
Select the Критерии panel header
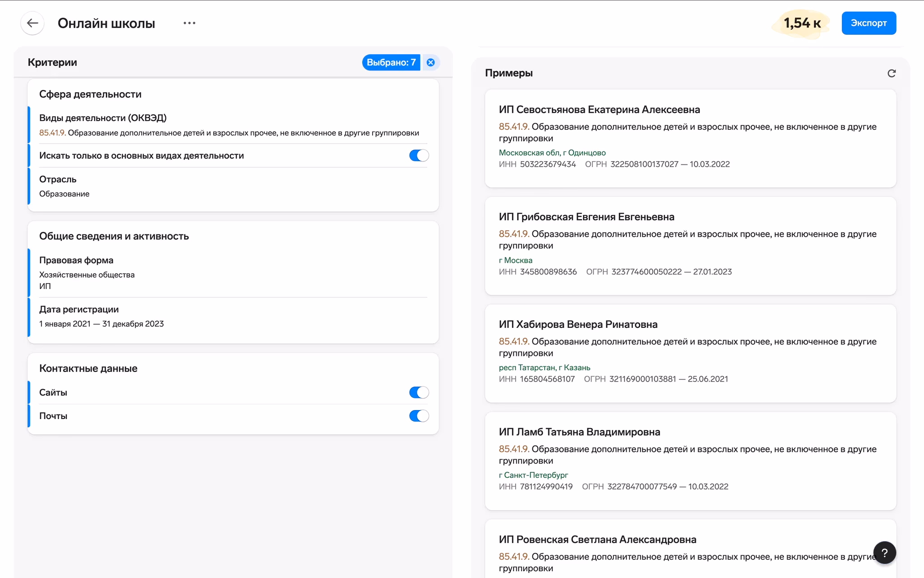coord(52,62)
